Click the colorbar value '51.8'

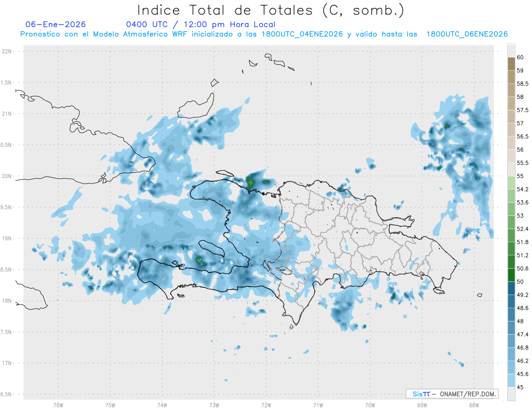point(522,242)
